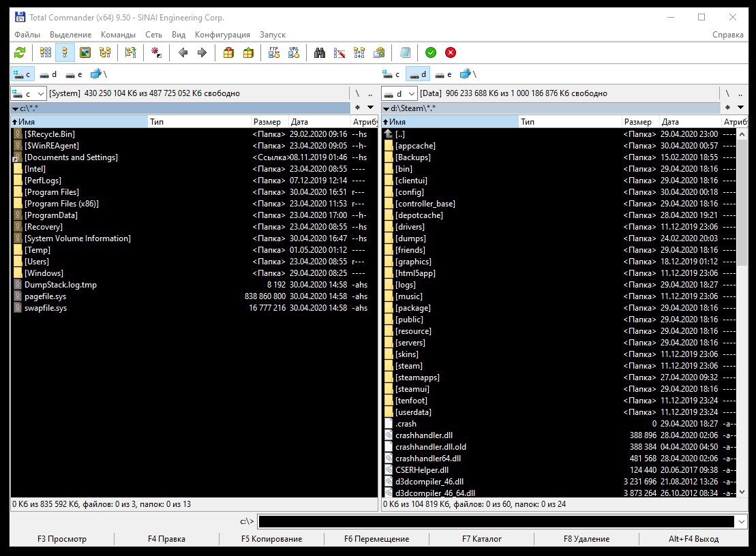Select drive e button in right panel
The height and width of the screenshot is (556, 756).
click(x=444, y=74)
